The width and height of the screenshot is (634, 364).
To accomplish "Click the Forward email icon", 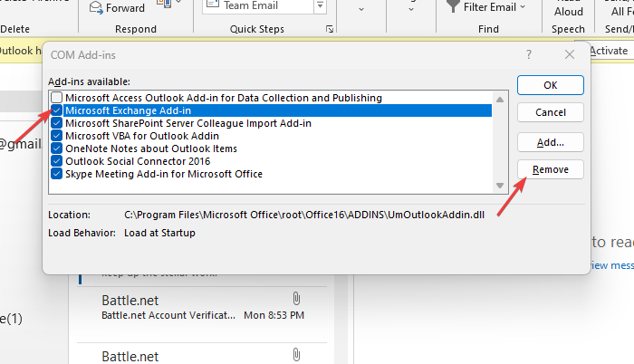I will point(96,7).
